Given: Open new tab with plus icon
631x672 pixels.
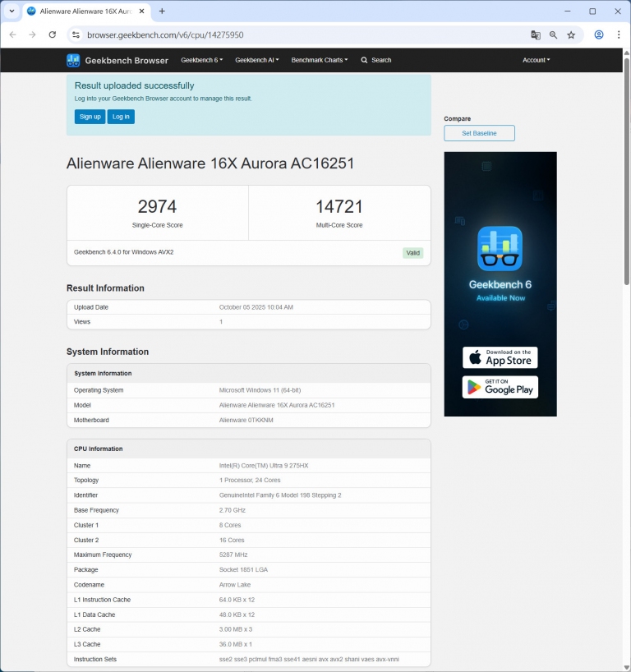Looking at the screenshot, I should [162, 12].
